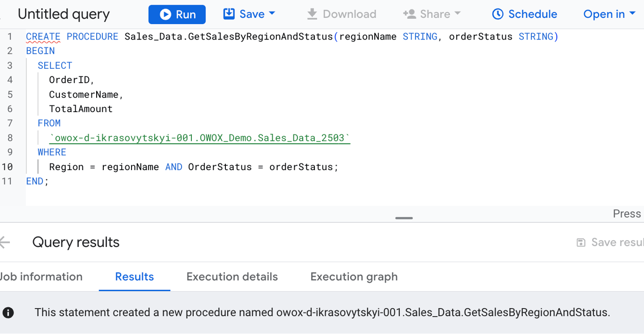The height and width of the screenshot is (334, 644).
Task: Click the floppy disk icon beside Save
Action: pyautogui.click(x=229, y=14)
